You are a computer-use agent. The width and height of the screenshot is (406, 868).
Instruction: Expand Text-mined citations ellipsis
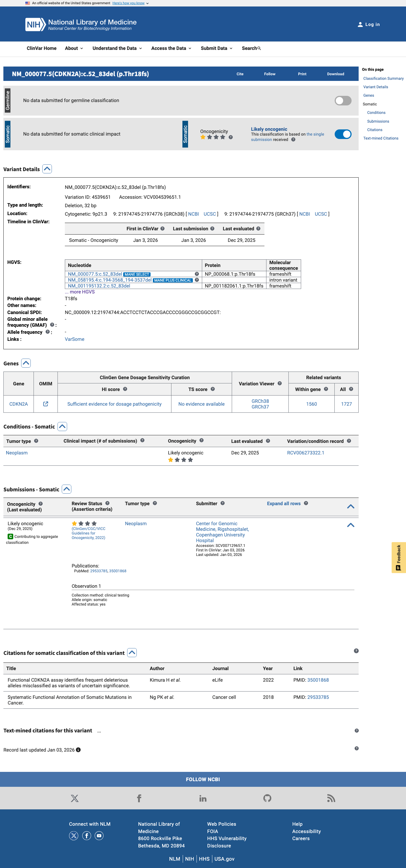99,731
